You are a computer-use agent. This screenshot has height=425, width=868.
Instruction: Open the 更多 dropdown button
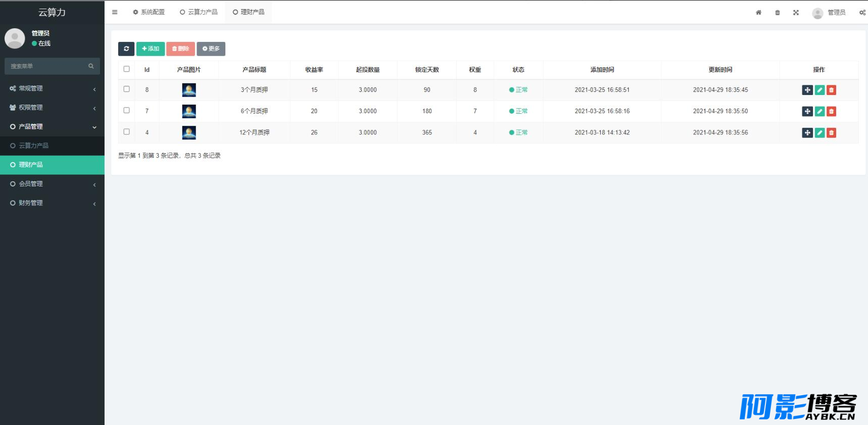211,49
